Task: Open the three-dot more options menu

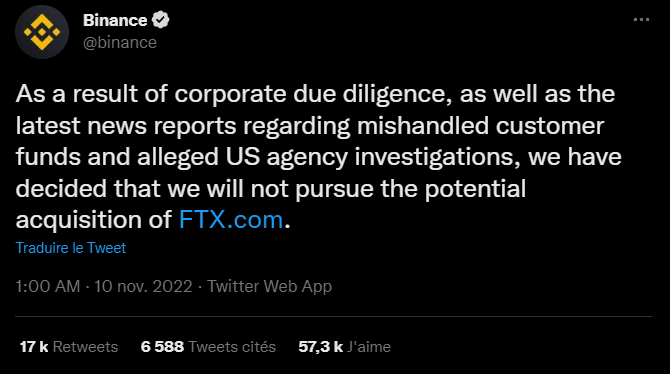Action: click(641, 20)
